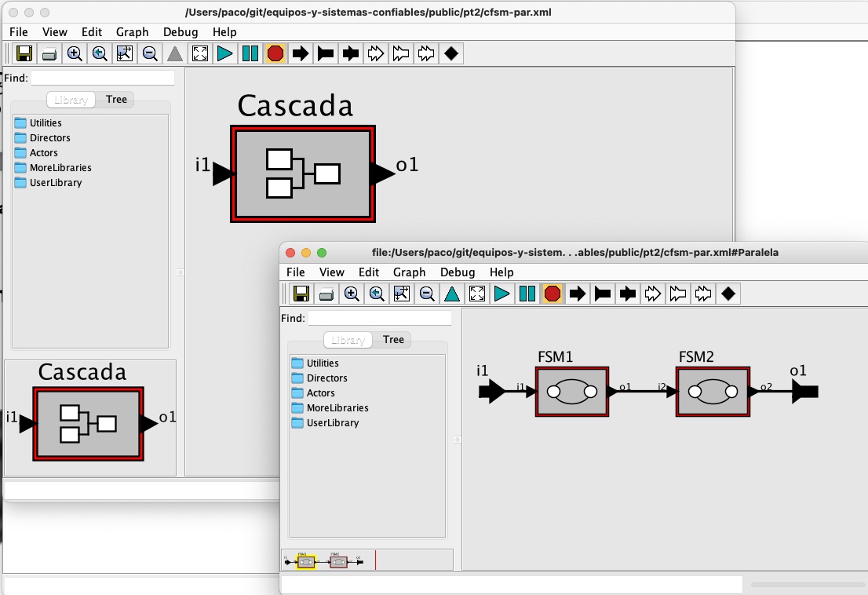
Task: Switch to Library tab in the Paralela window
Action: (x=348, y=340)
